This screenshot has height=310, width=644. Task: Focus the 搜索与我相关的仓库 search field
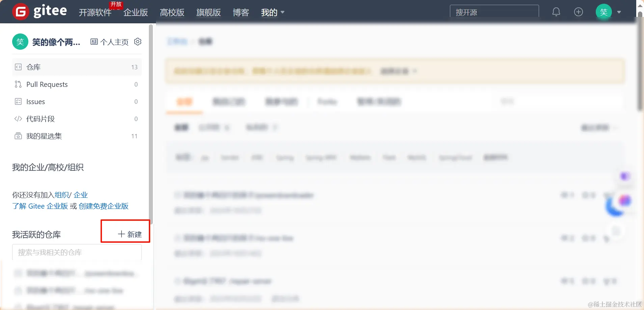[77, 252]
